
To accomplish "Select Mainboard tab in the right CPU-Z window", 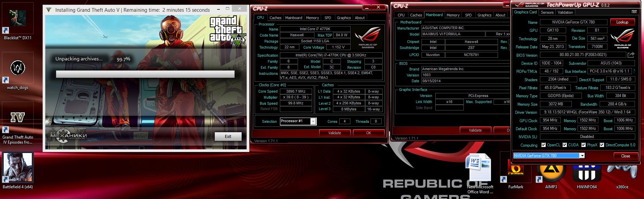I will [434, 15].
